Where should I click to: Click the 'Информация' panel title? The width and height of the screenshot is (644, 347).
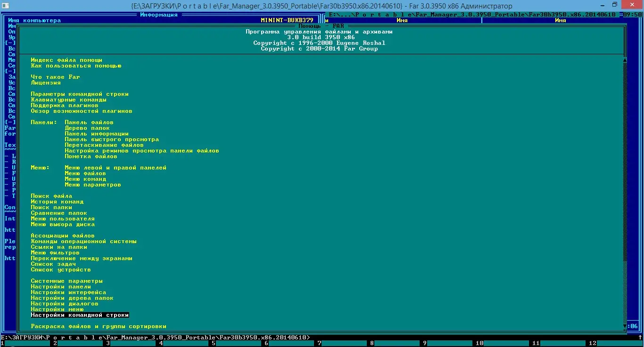pyautogui.click(x=159, y=15)
